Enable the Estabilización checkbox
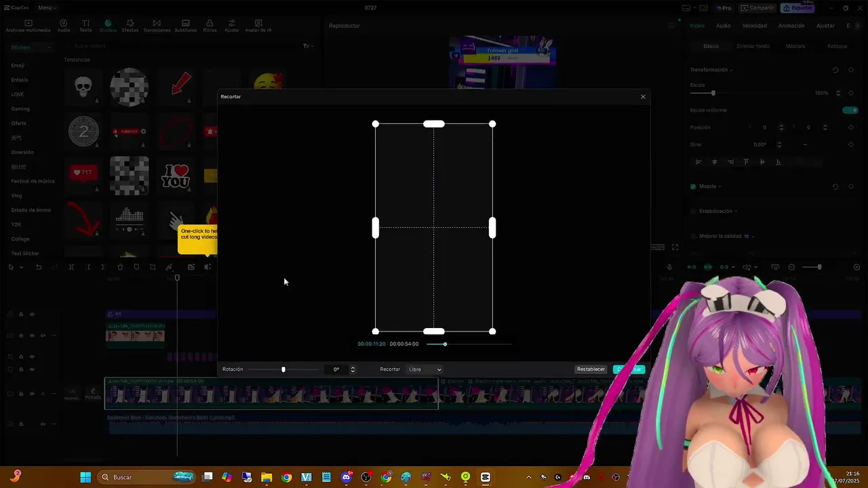The height and width of the screenshot is (488, 868). tap(693, 211)
